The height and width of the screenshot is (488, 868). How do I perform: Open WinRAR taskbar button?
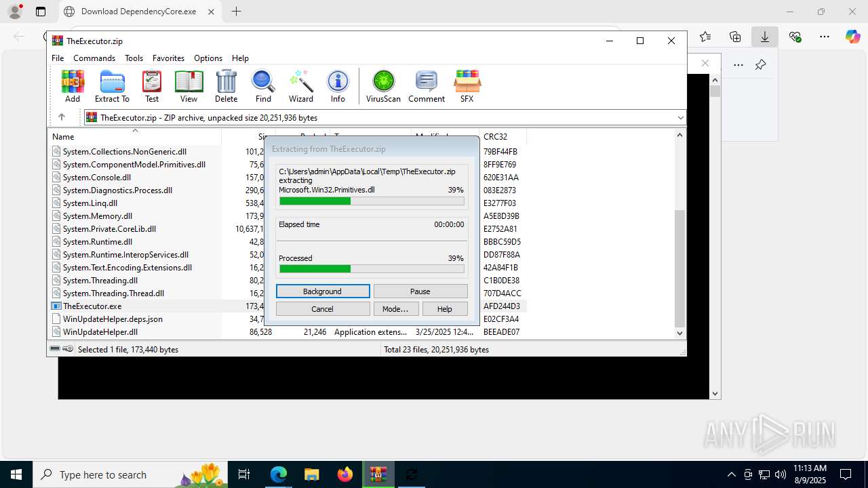[378, 474]
